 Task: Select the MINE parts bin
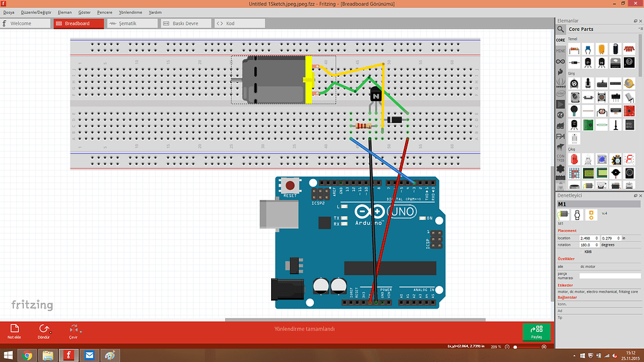tap(560, 51)
